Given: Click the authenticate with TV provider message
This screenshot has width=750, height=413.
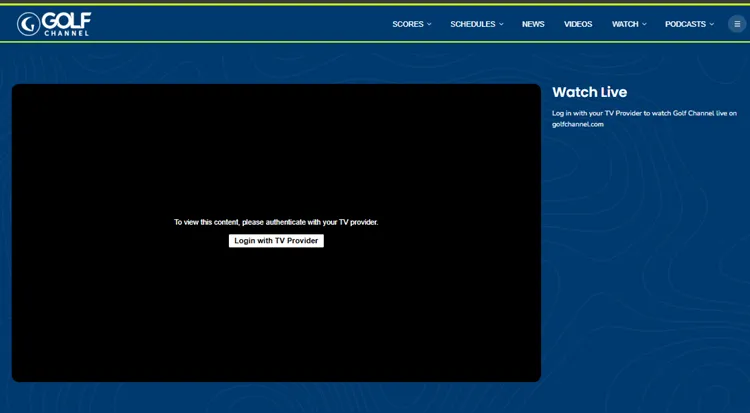Looking at the screenshot, I should pos(276,222).
